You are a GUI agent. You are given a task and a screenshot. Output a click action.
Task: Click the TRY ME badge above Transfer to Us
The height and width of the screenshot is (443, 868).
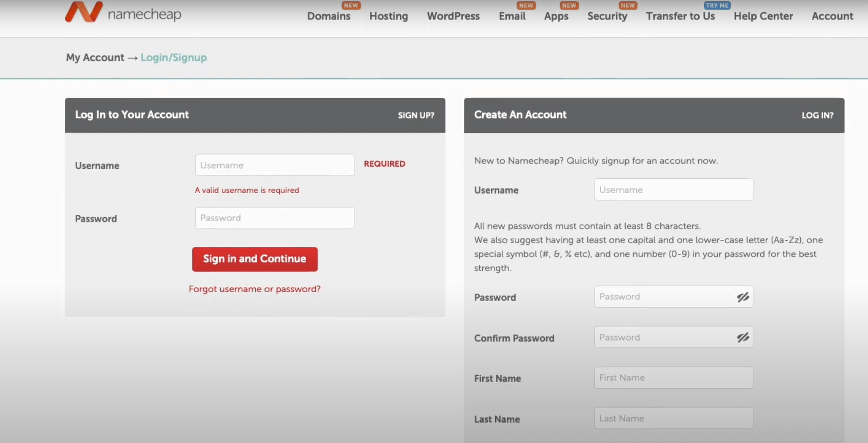(x=717, y=5)
